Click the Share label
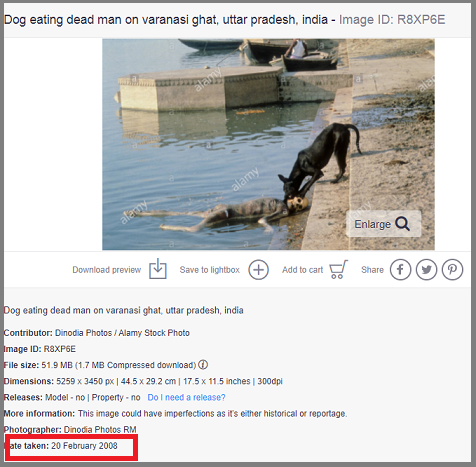476x467 pixels. (372, 270)
